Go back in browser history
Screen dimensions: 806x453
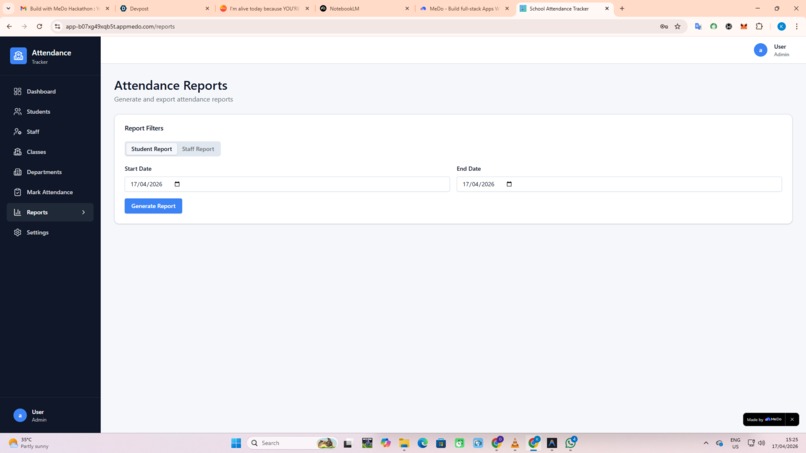[9, 26]
